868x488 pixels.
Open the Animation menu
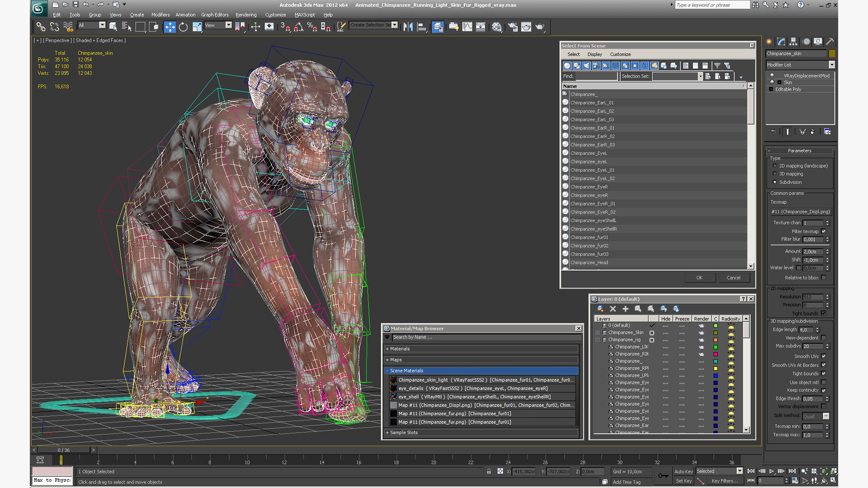click(x=185, y=15)
